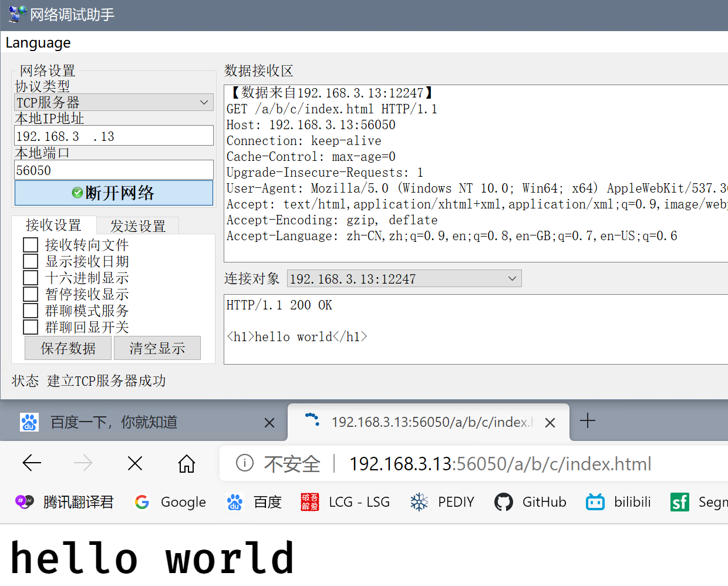Click inside the send area with HTTP/1.1 200 OK
The height and width of the screenshot is (586, 728).
click(476, 329)
